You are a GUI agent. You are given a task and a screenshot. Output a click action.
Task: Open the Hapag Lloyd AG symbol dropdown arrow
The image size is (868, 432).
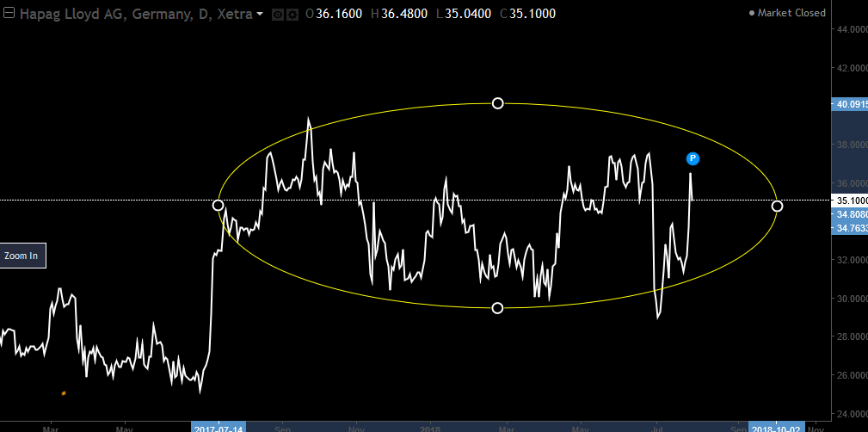coord(260,15)
